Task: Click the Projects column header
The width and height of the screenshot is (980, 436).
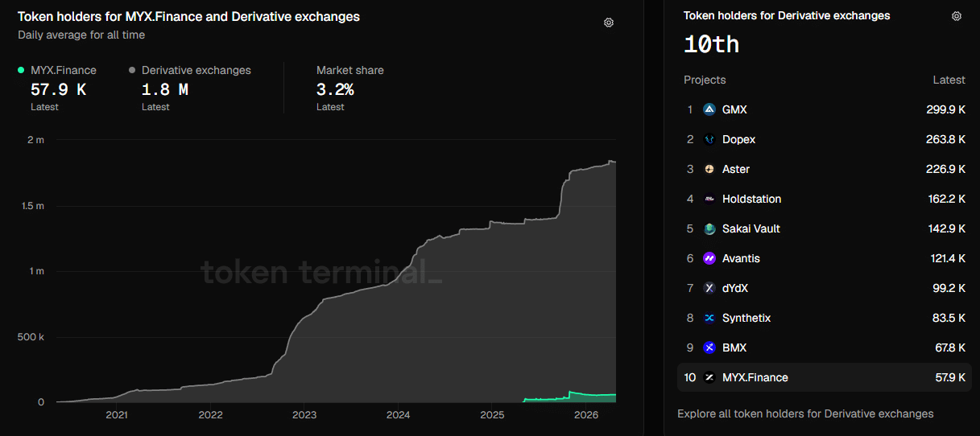Action: (x=705, y=80)
